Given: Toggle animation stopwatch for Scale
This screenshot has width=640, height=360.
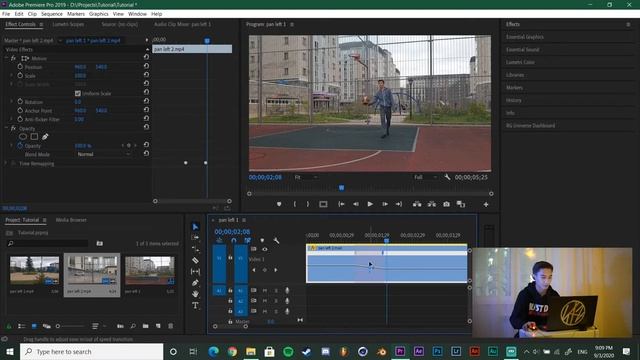Looking at the screenshot, I should pyautogui.click(x=20, y=76).
